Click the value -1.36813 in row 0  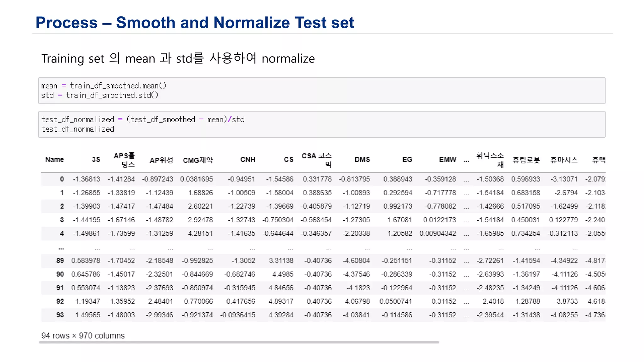tap(86, 179)
